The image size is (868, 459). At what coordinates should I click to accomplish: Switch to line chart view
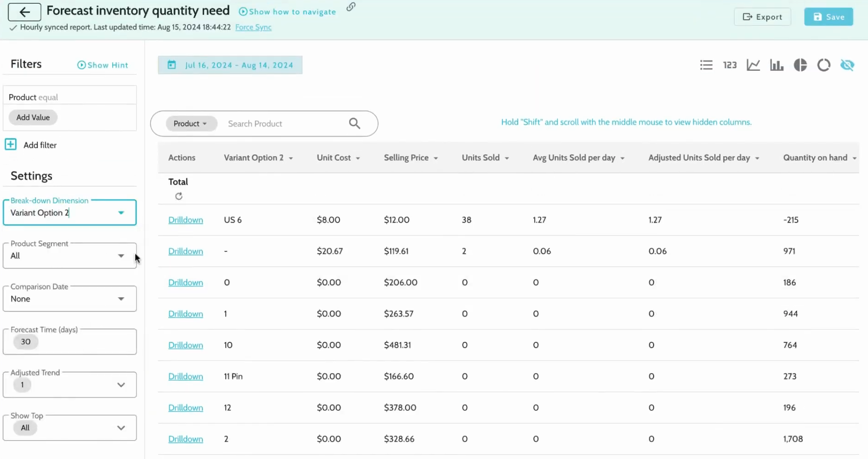click(x=753, y=65)
